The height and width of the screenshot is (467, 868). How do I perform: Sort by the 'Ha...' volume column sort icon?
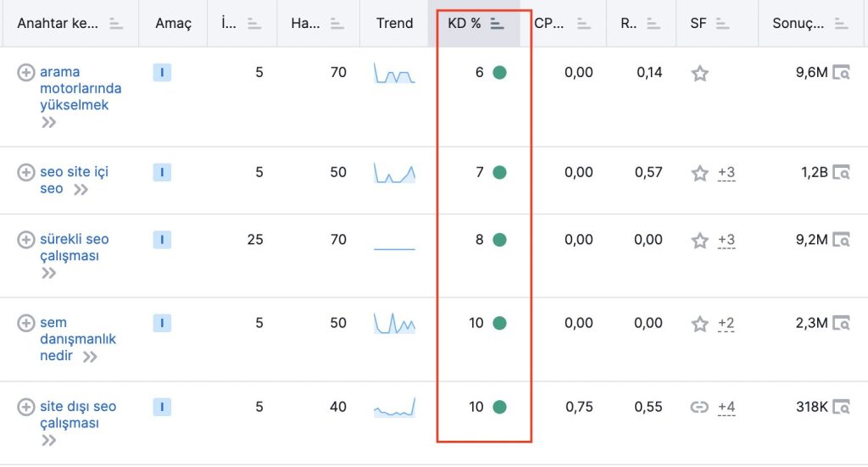pyautogui.click(x=337, y=24)
